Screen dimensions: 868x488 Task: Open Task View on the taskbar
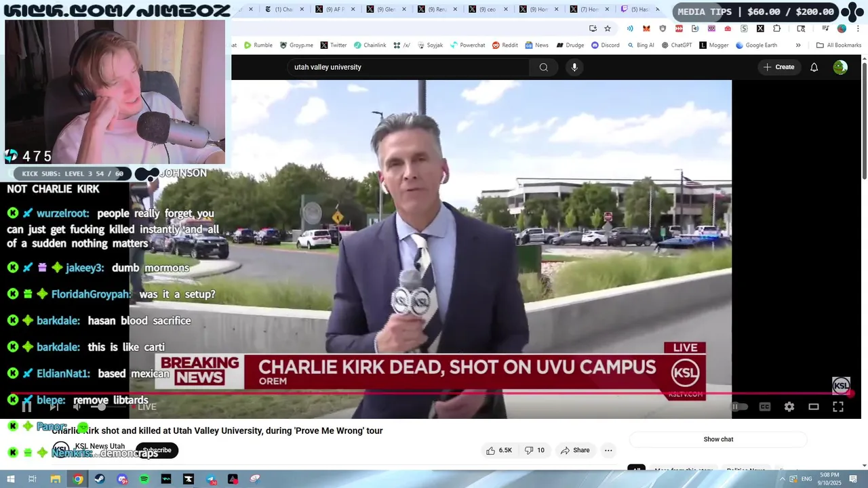click(32, 479)
